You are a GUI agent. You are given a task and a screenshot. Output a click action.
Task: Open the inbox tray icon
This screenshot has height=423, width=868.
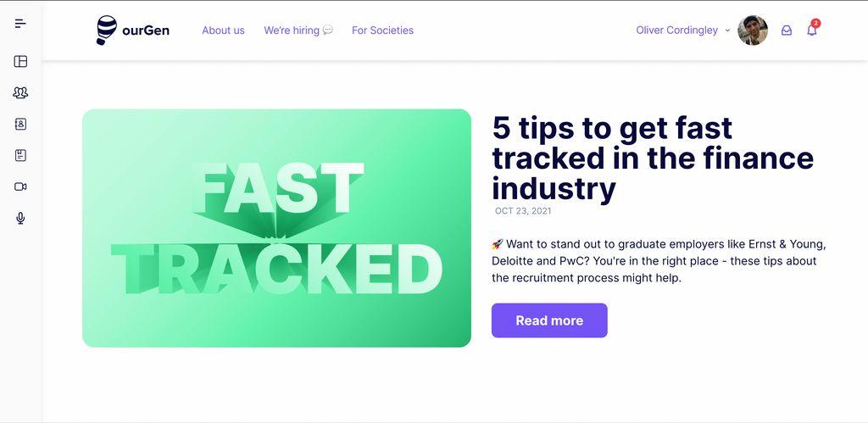786,31
